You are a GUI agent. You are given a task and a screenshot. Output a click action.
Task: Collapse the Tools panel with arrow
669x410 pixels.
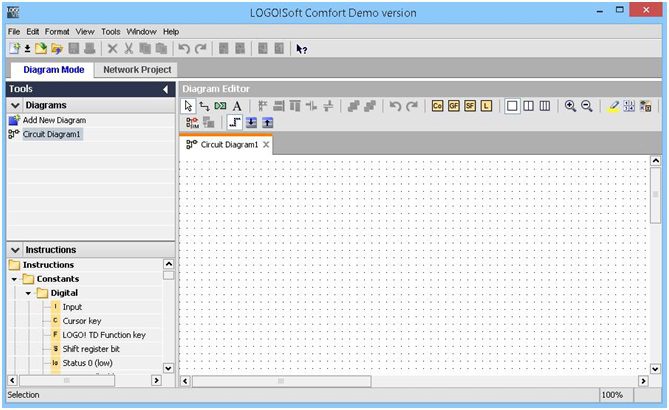(x=166, y=89)
